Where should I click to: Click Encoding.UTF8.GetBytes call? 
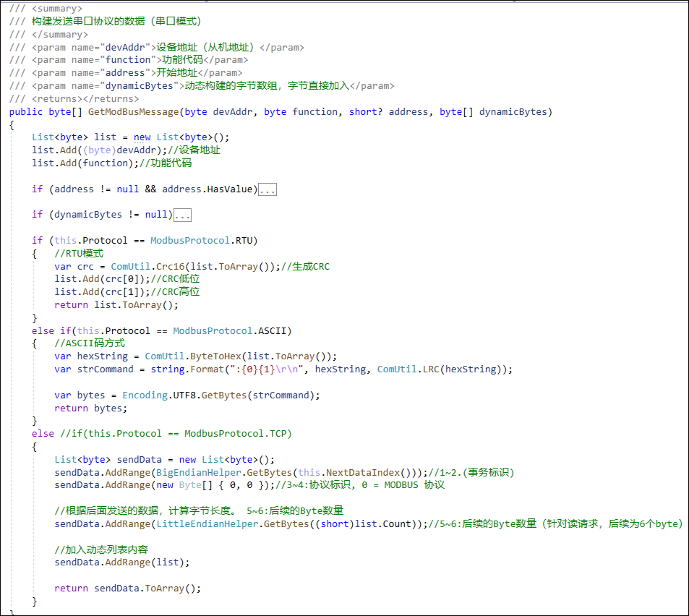pyautogui.click(x=184, y=395)
